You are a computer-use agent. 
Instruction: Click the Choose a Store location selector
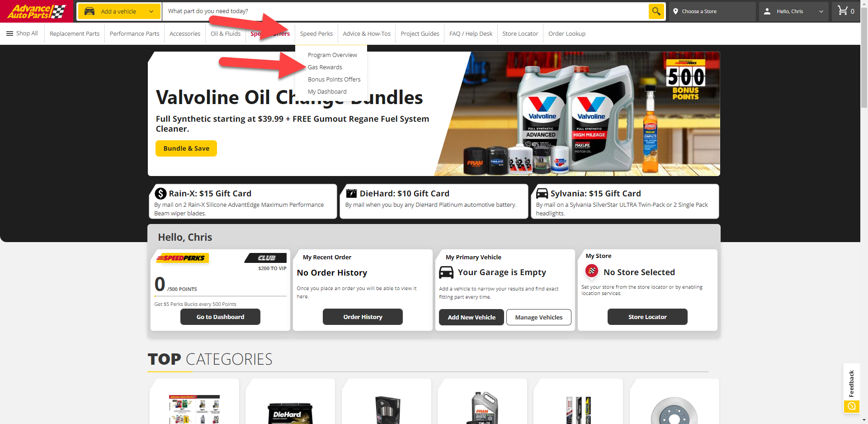[x=712, y=11]
